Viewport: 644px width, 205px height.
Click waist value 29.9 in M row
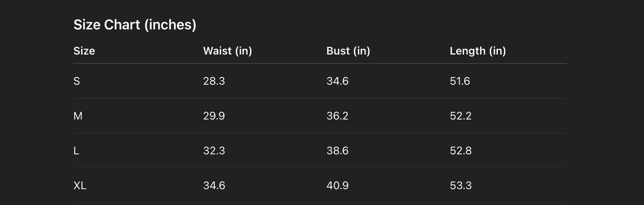214,116
